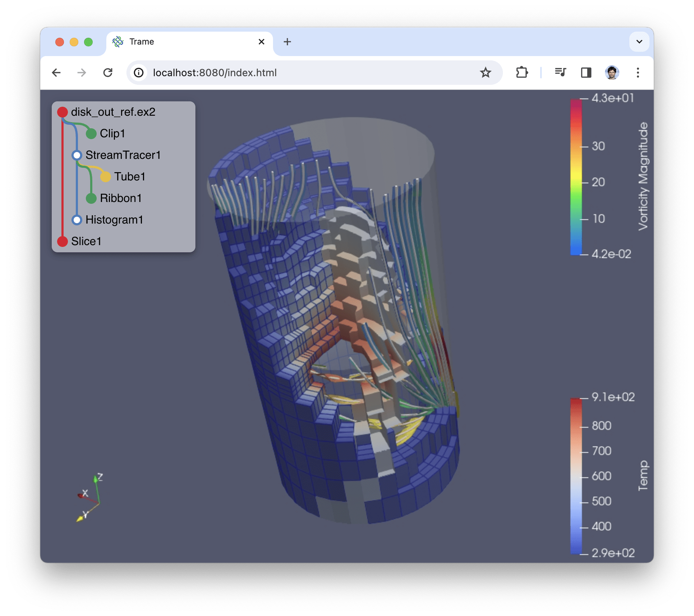The image size is (694, 616).
Task: Open a new browser tab
Action: (x=287, y=42)
